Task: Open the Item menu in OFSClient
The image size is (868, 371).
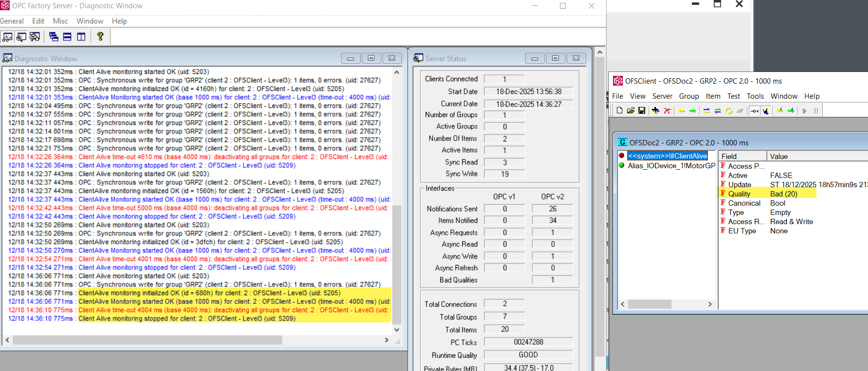Action: pos(713,96)
